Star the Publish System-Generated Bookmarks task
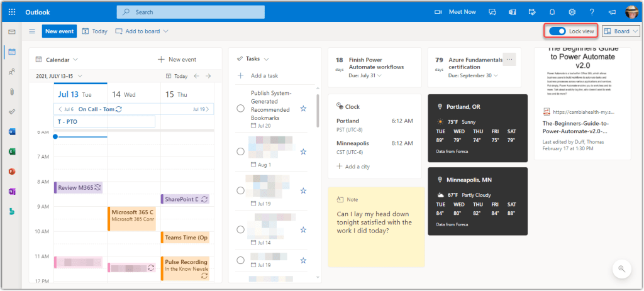Image resolution: width=644 pixels, height=291 pixels. pyautogui.click(x=303, y=108)
